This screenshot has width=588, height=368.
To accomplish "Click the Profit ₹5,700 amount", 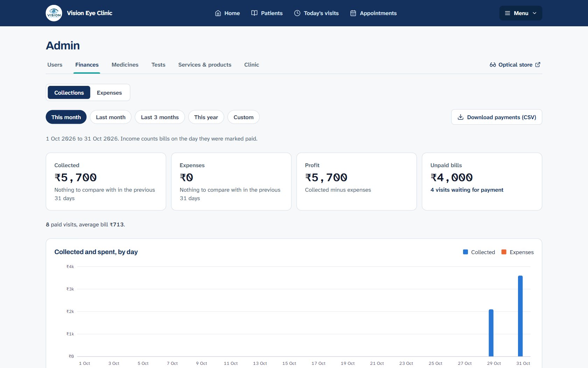I will pyautogui.click(x=326, y=178).
